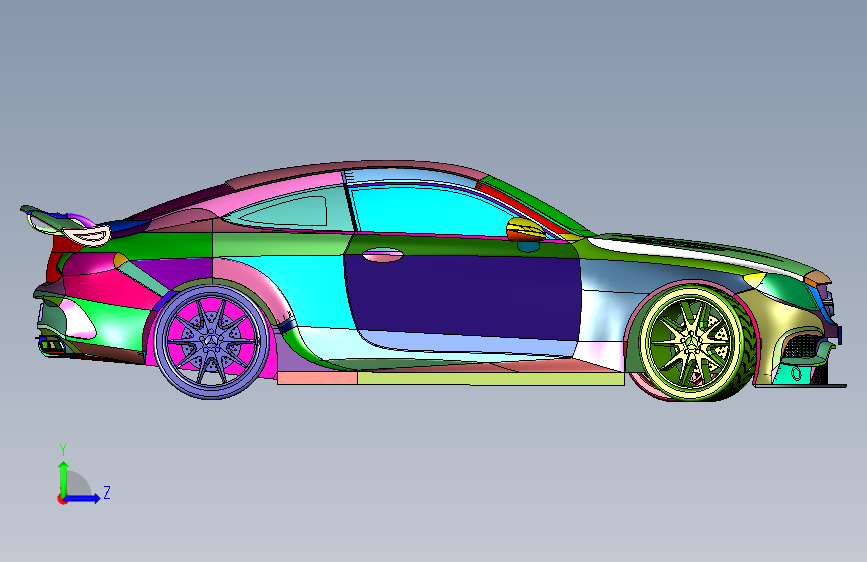The image size is (867, 562).
Task: Pick the pink door handle
Action: coord(383,254)
